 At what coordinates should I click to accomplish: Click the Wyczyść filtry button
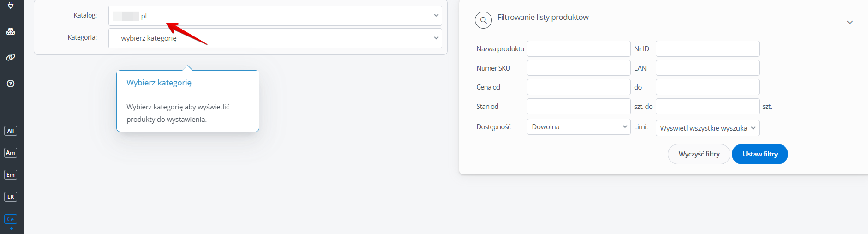(699, 154)
